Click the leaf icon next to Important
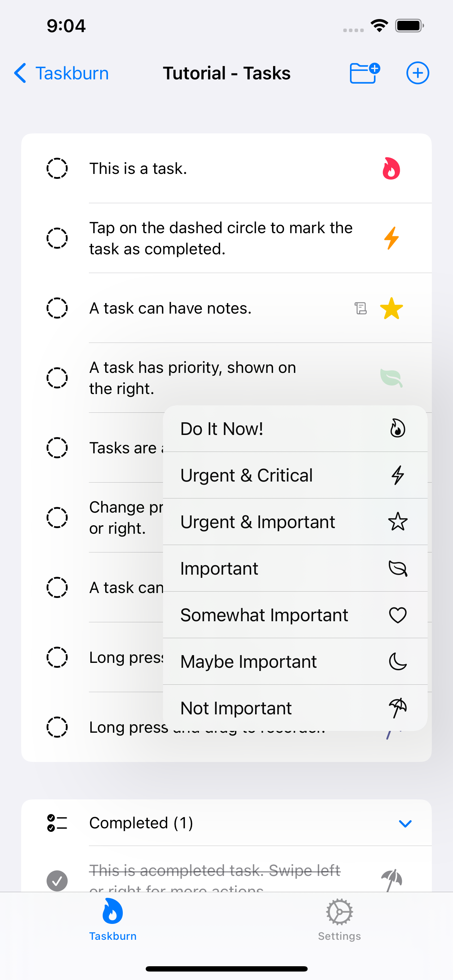The width and height of the screenshot is (453, 980). pyautogui.click(x=397, y=568)
